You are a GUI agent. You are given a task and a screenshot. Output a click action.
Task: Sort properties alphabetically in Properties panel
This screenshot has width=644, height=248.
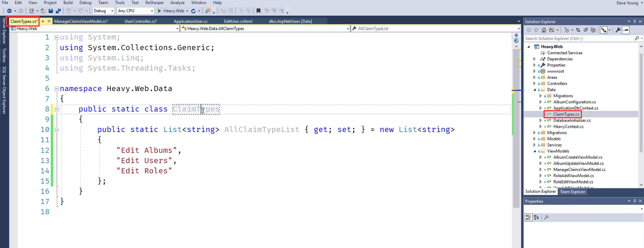[536, 217]
